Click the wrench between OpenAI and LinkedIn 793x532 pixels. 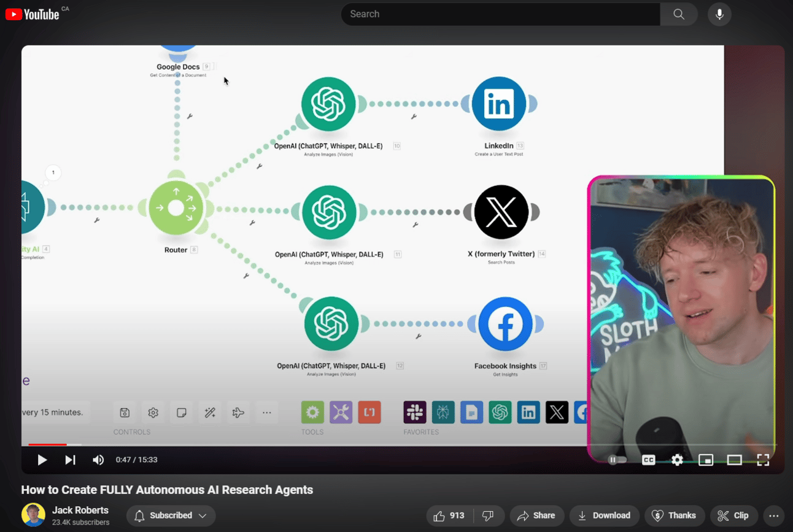point(414,117)
